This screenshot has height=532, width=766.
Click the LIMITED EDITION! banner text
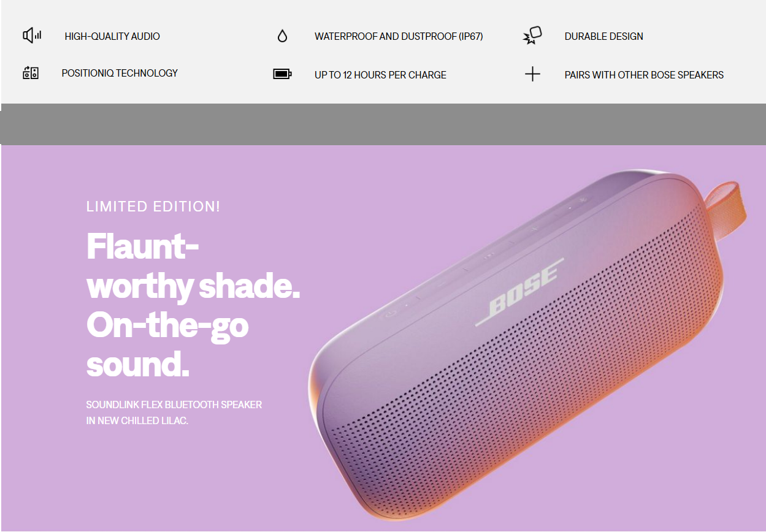coord(153,207)
